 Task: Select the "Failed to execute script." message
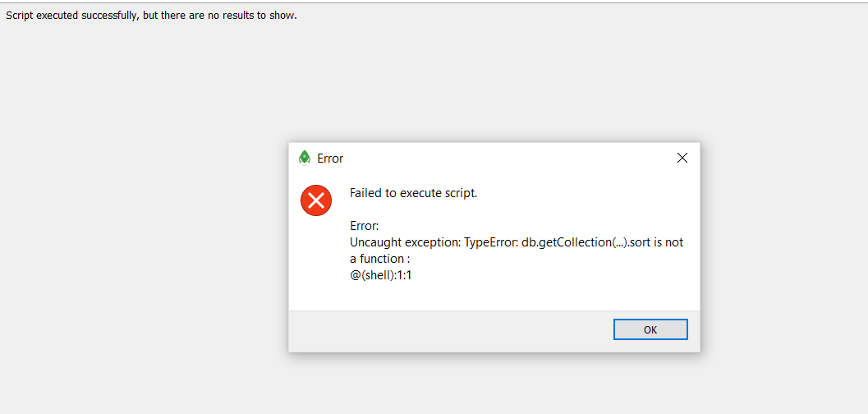click(x=414, y=194)
